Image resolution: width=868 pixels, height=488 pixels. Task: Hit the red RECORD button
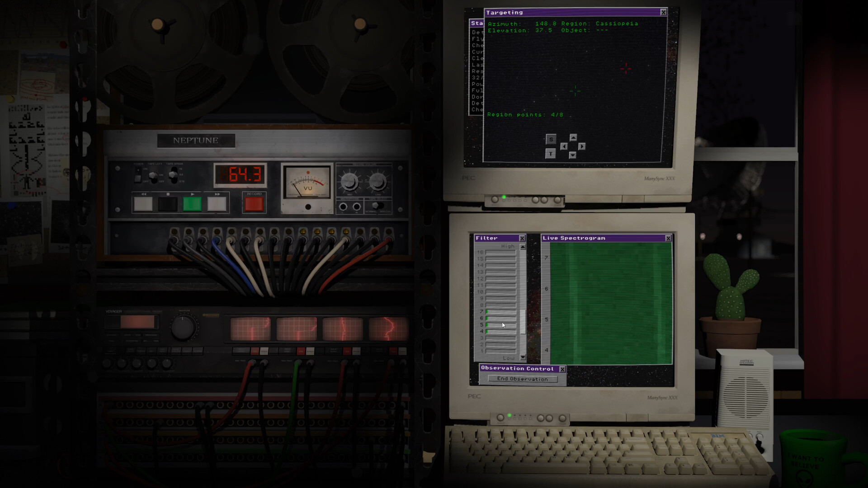pos(254,204)
